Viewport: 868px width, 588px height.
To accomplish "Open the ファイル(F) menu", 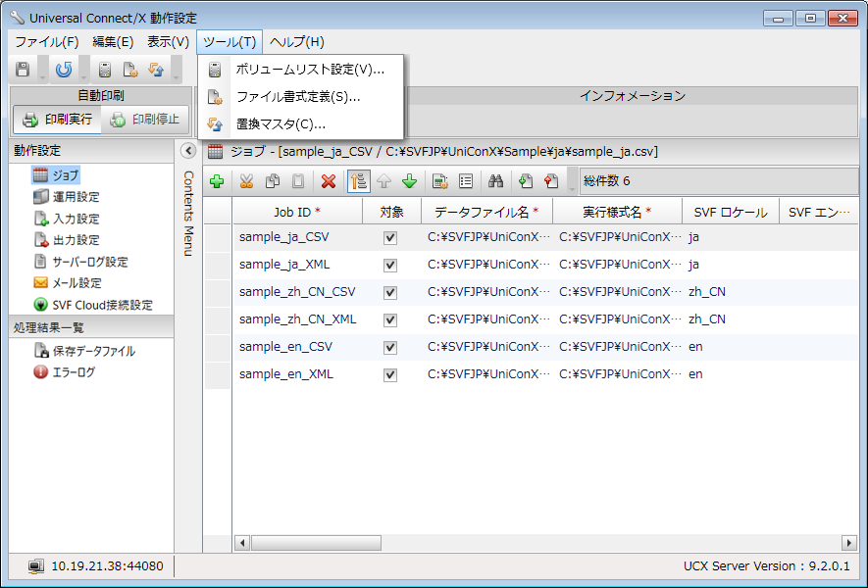I will 46,42.
